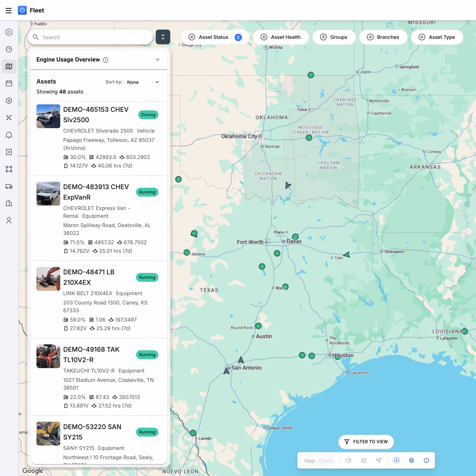476x476 pixels.
Task: Click the navigation arrow icon in map toolbar
Action: coord(379,460)
